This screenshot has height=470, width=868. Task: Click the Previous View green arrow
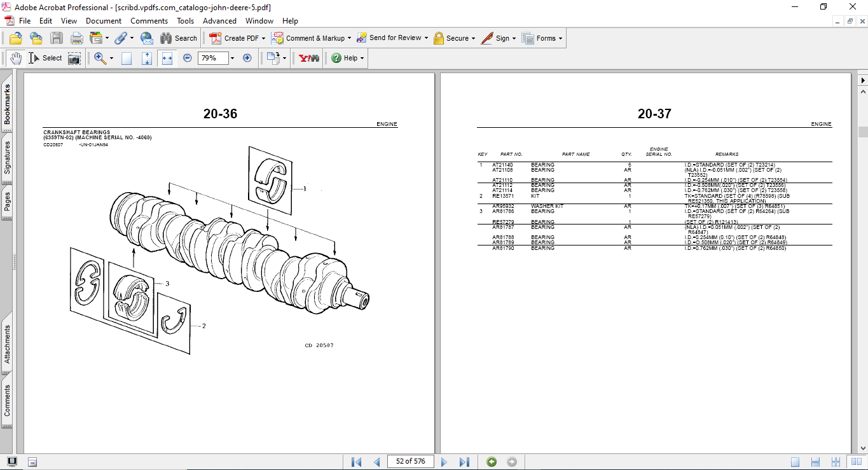[x=490, y=461]
